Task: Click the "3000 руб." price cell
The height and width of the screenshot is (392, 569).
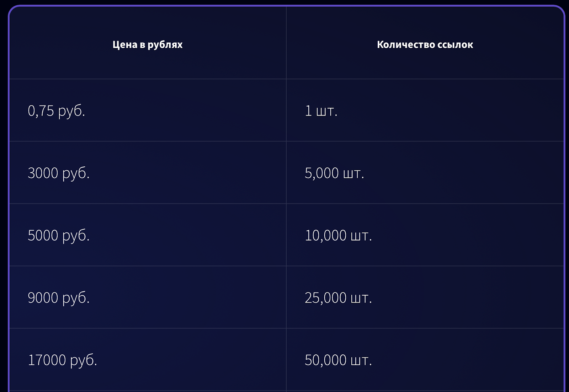Action: tap(59, 173)
